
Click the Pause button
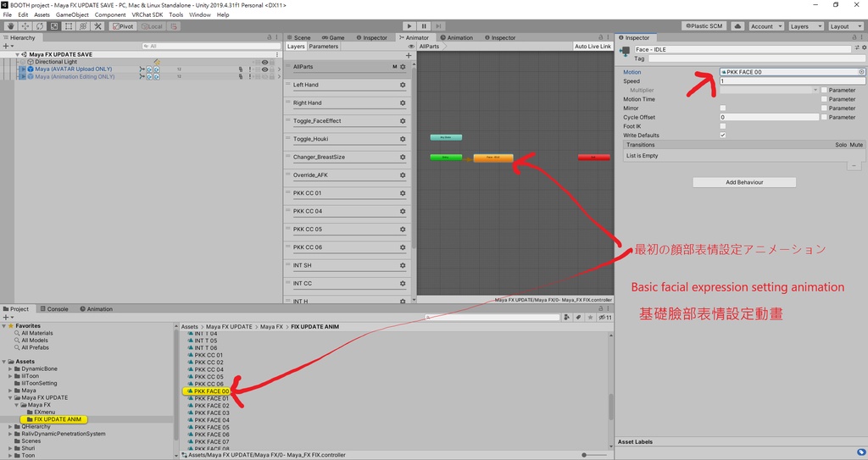(x=424, y=26)
